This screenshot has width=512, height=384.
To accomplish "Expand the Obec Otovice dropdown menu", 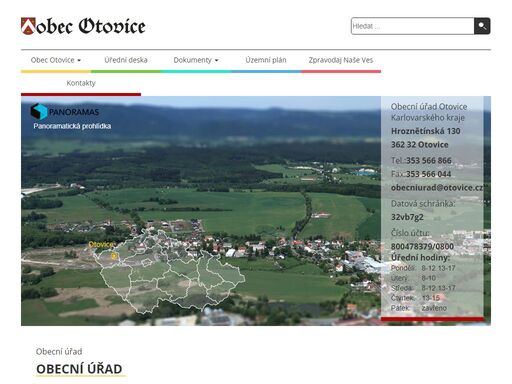I will pyautogui.click(x=56, y=60).
